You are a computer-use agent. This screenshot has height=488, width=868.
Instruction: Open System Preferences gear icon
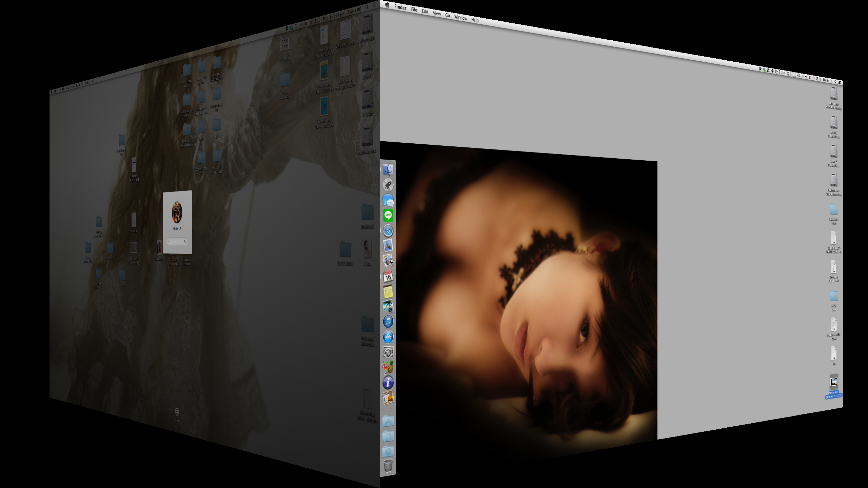tap(388, 352)
